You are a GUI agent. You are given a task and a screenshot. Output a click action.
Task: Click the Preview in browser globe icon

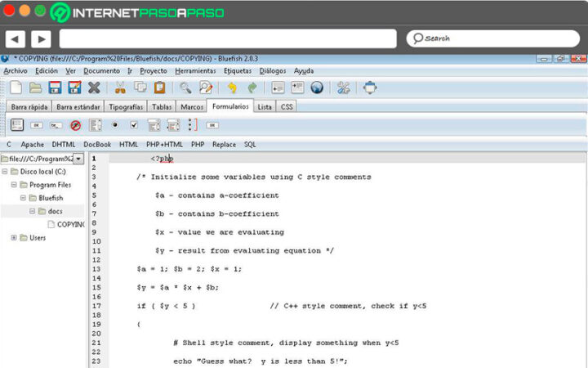tap(316, 88)
